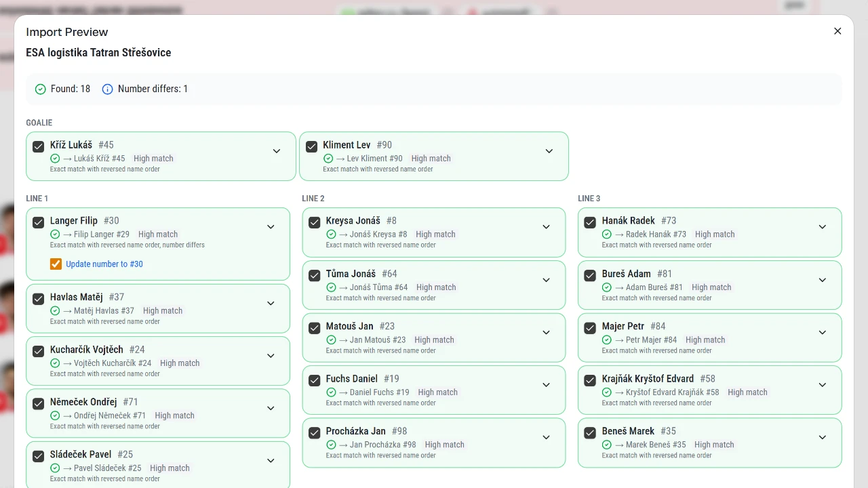
Task: Click the Sládeček Pavel player name
Action: [81, 455]
